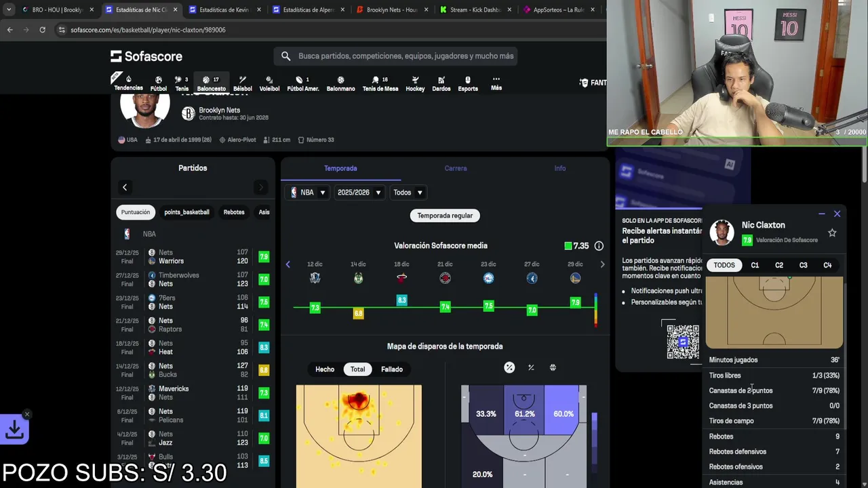Open the Hockey sports section
This screenshot has height=488, width=868.
coord(415,83)
